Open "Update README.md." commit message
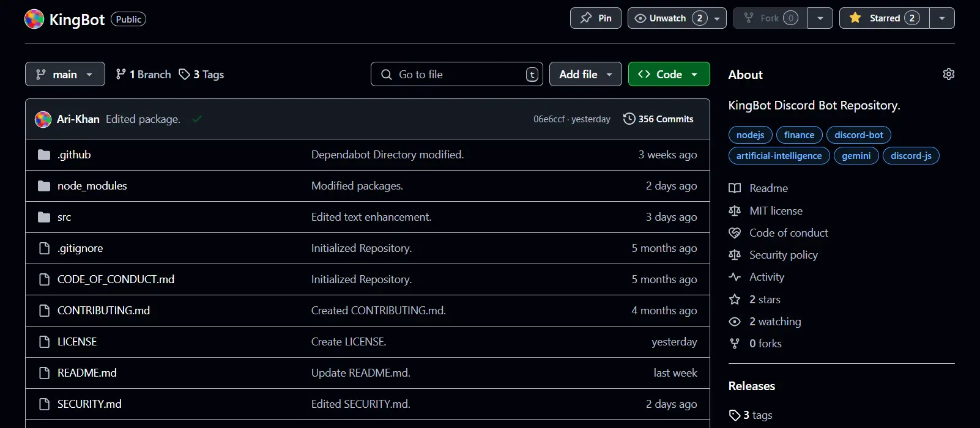This screenshot has width=980, height=428. coord(361,373)
